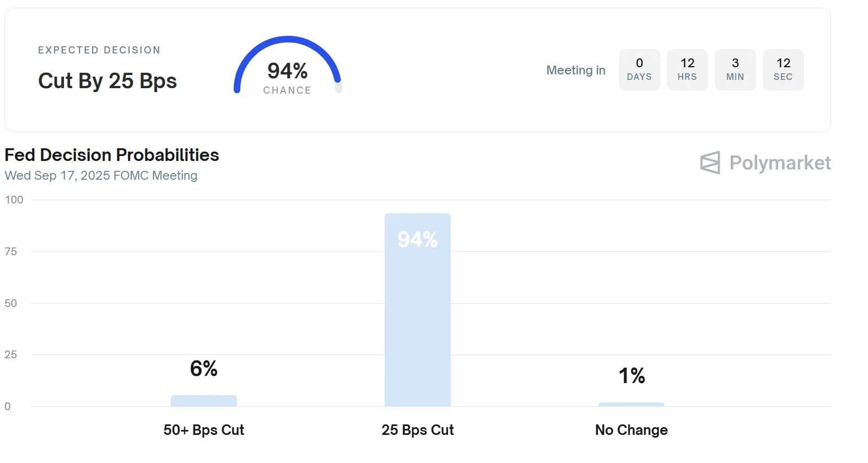Click the 6% probability value

coord(203,368)
